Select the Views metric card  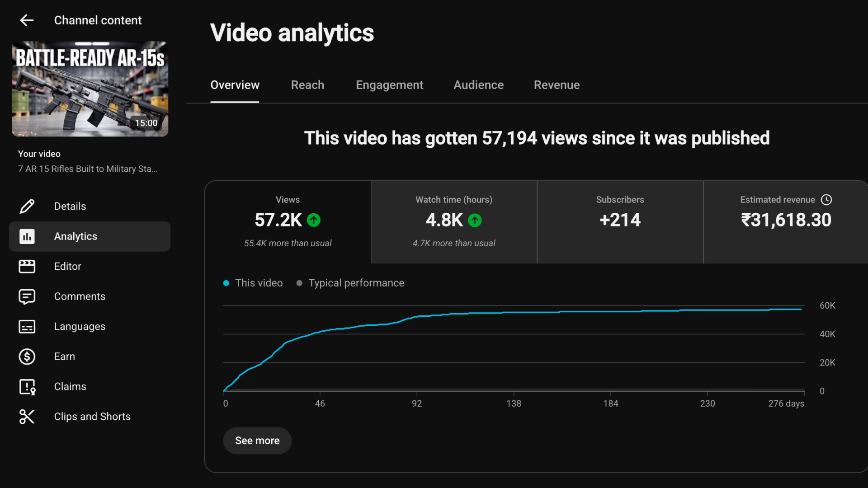(x=288, y=222)
